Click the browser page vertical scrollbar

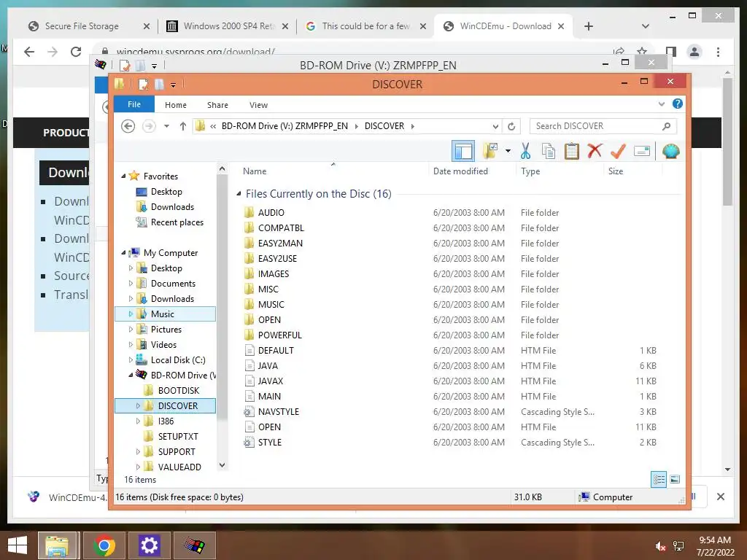(x=727, y=141)
